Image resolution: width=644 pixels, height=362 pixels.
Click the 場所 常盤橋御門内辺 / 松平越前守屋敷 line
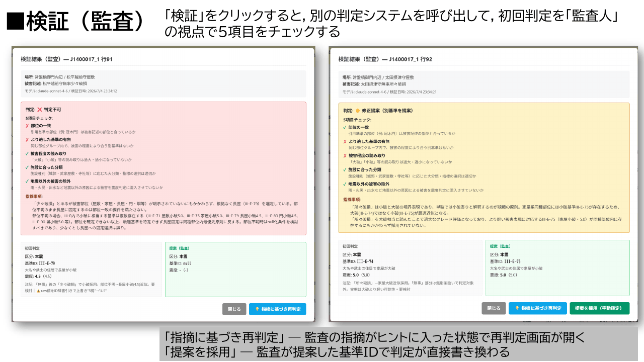(60, 77)
